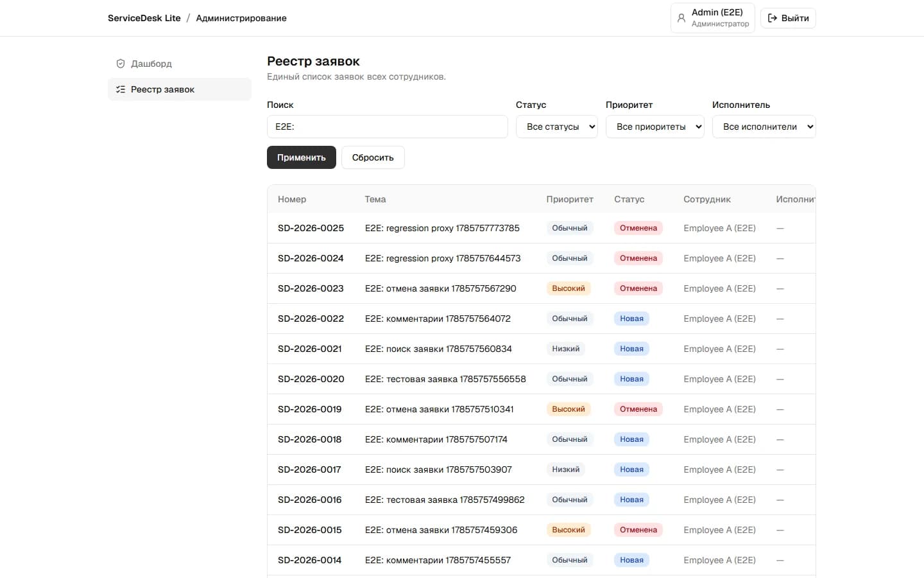This screenshot has height=578, width=924.
Task: Open the ServiceDesk Lite home link
Action: 144,18
